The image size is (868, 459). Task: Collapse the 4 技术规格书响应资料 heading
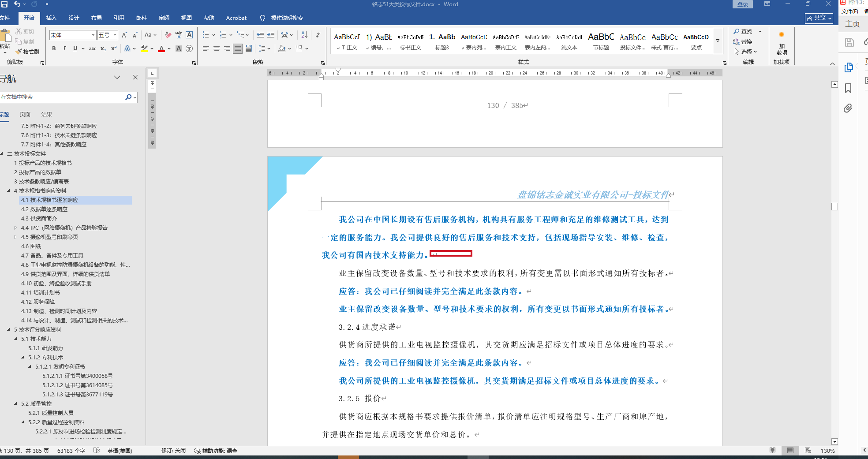(9, 191)
